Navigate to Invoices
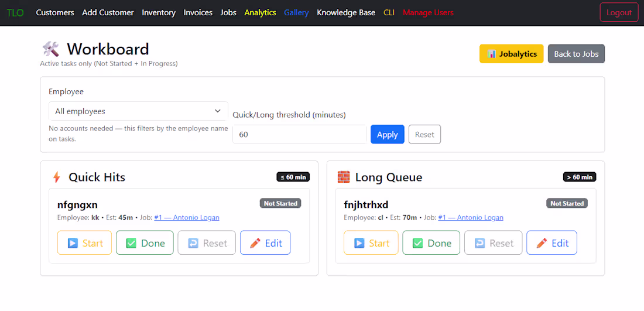Viewport: 644px width, 311px height. click(x=198, y=13)
